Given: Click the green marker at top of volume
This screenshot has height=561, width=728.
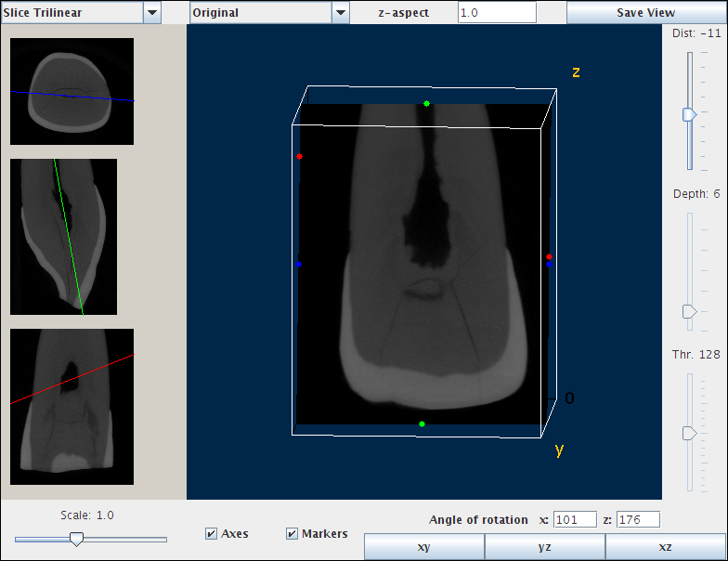Looking at the screenshot, I should click(426, 103).
